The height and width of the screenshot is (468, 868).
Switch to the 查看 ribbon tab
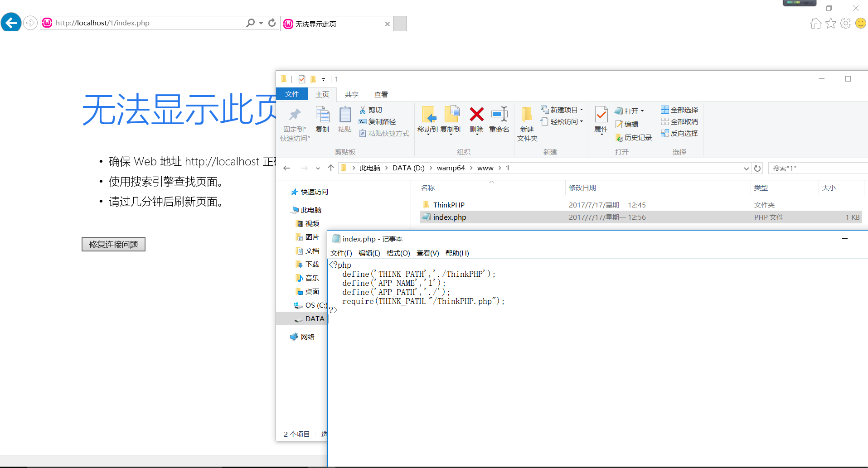point(381,94)
